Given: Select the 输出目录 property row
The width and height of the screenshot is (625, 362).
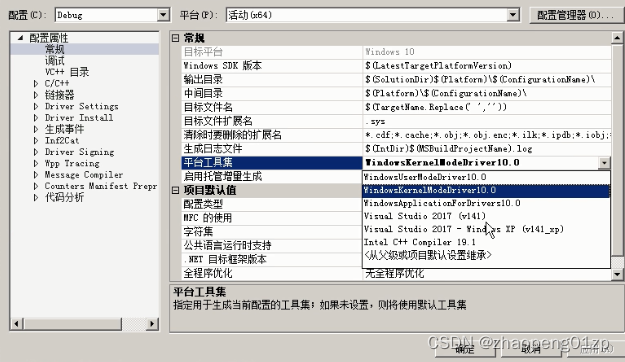Looking at the screenshot, I should 396,79.
